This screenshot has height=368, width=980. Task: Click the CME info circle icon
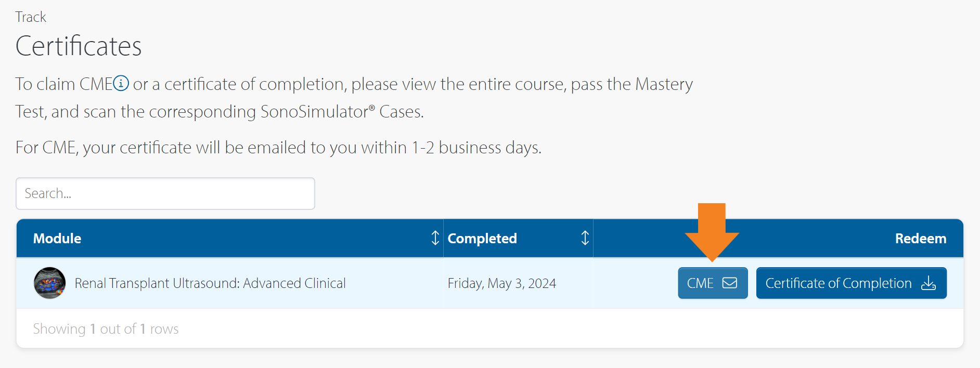click(121, 83)
